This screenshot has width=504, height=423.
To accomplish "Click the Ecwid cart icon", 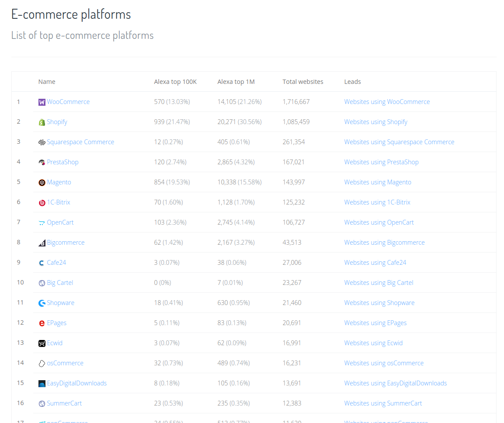I will click(x=42, y=343).
